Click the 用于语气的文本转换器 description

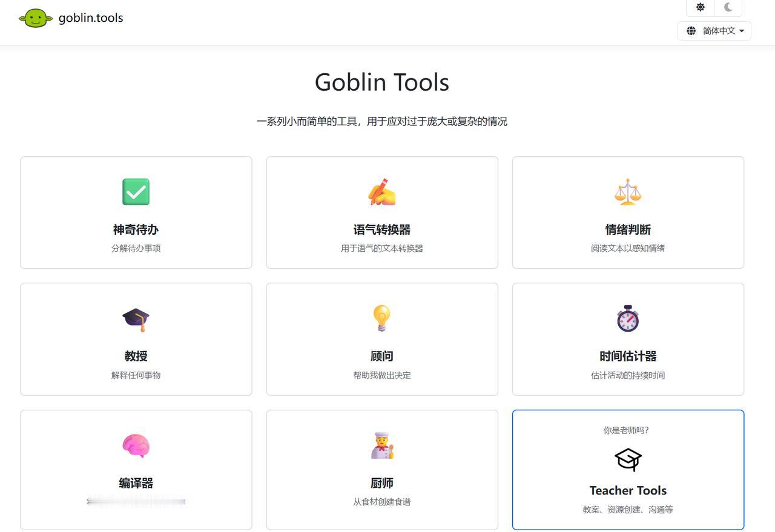coord(382,248)
